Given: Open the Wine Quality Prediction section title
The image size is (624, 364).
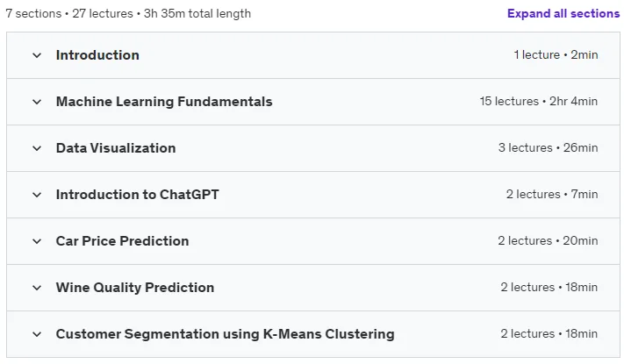Looking at the screenshot, I should click(x=135, y=287).
